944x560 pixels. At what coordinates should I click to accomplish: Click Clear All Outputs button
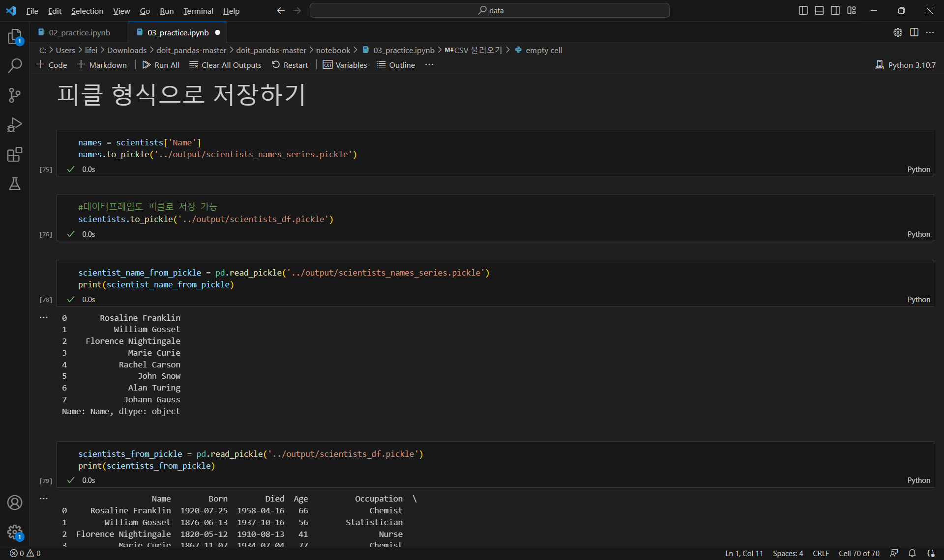(x=225, y=65)
